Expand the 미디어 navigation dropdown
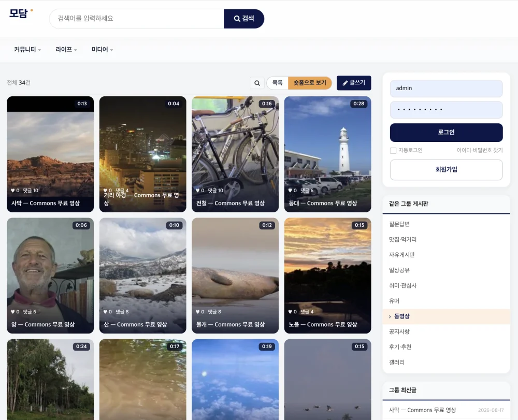Image resolution: width=518 pixels, height=420 pixels. (x=102, y=50)
